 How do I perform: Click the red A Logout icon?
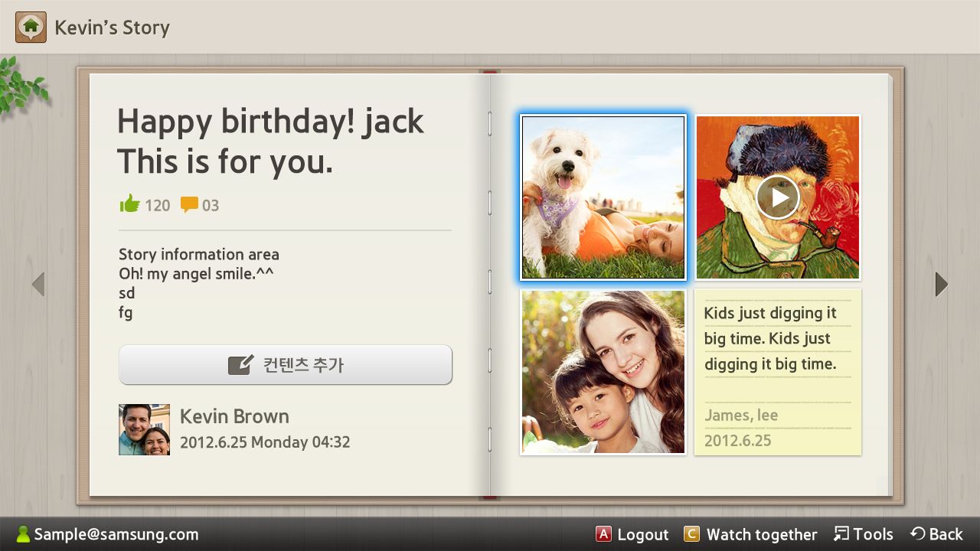pos(603,534)
